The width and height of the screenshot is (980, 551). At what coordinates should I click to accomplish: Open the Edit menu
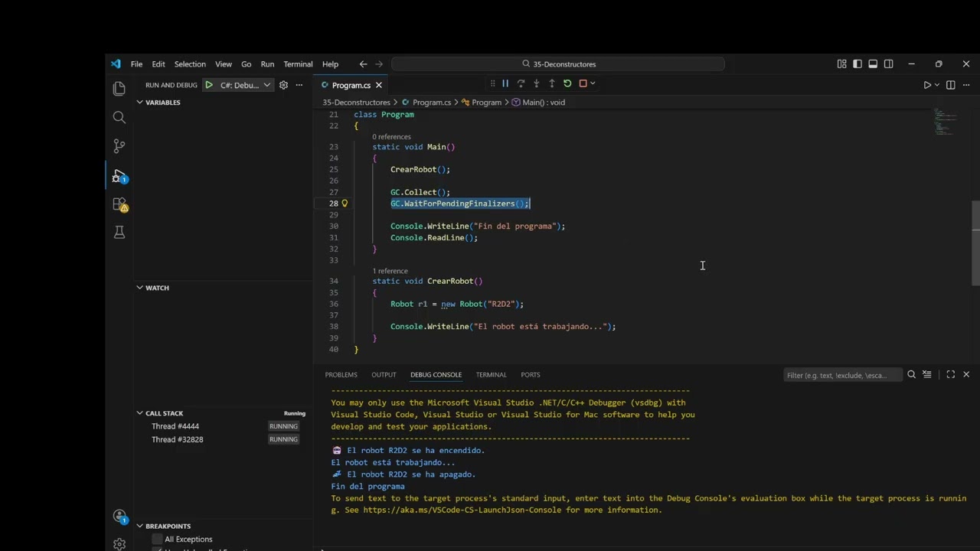158,64
